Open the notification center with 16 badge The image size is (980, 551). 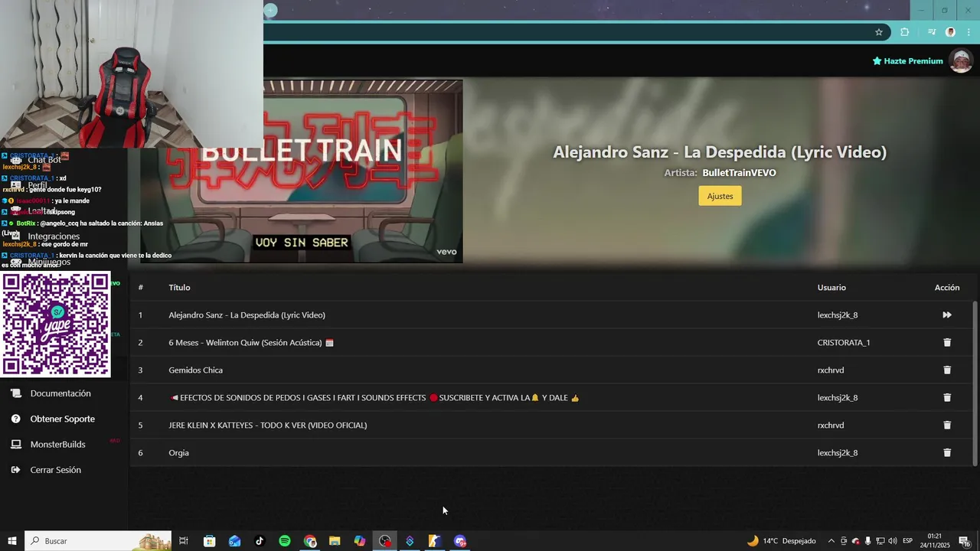point(965,541)
